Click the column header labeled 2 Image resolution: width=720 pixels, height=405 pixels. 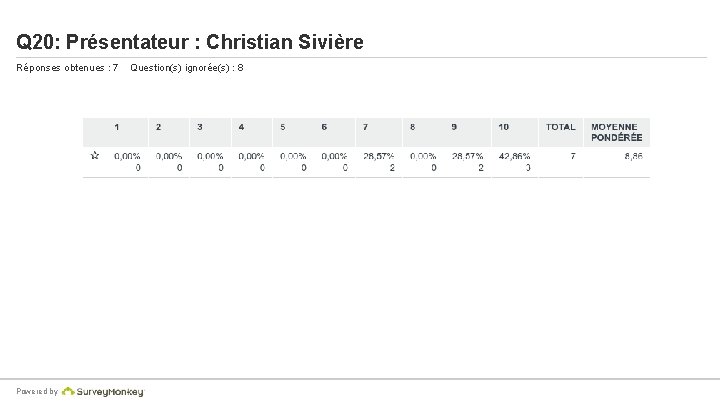[158, 127]
